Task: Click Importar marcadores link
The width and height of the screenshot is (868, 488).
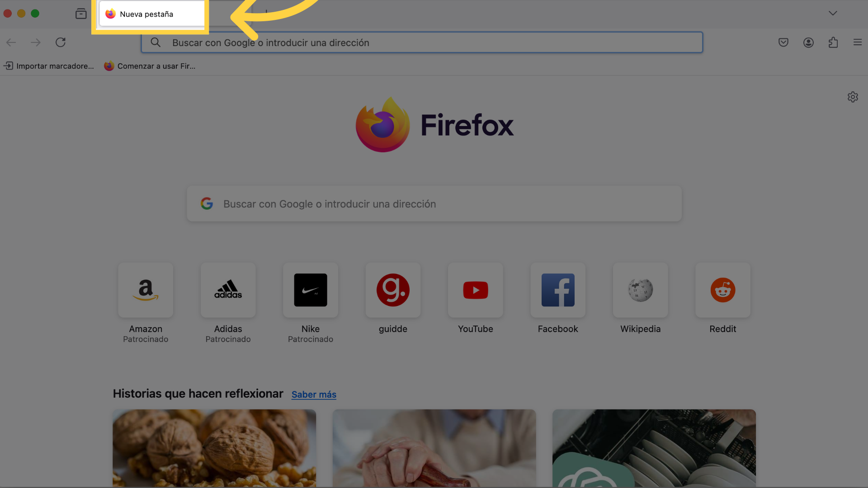Action: point(49,65)
